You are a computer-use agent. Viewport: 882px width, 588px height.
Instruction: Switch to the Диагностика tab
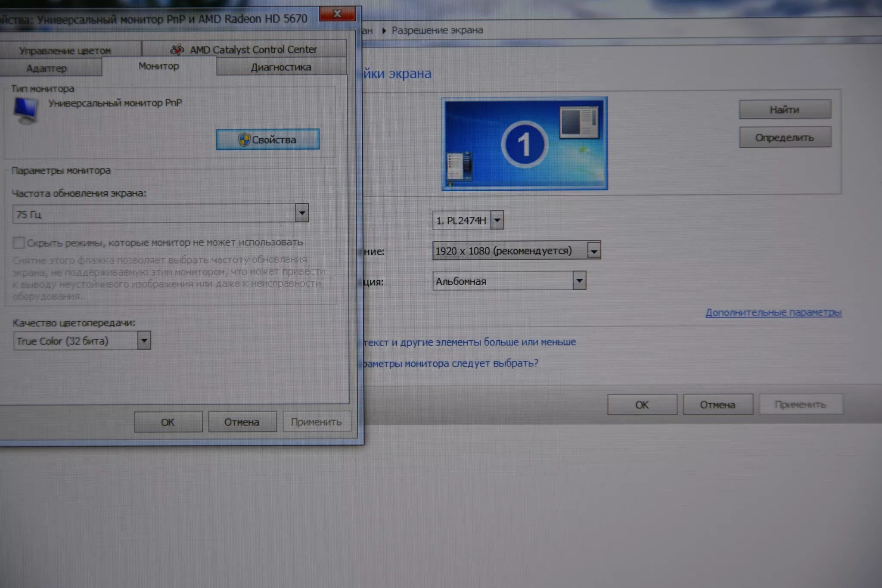pos(281,67)
